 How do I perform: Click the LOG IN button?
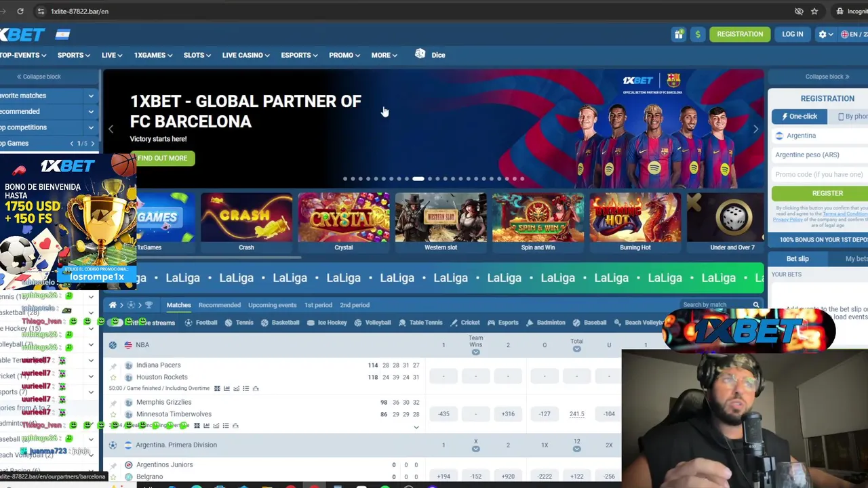792,34
